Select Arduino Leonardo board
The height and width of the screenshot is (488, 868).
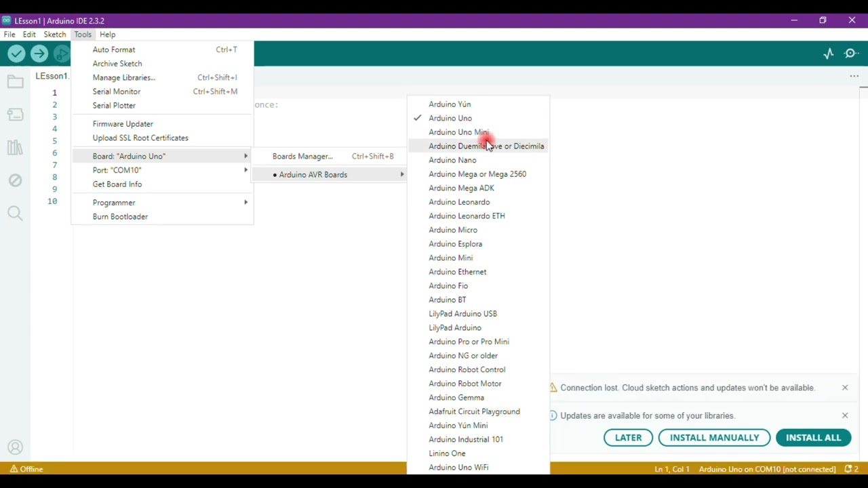(x=478, y=202)
